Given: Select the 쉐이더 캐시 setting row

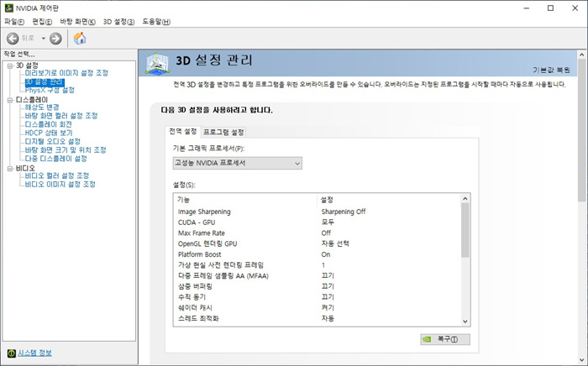Looking at the screenshot, I should click(x=318, y=308).
